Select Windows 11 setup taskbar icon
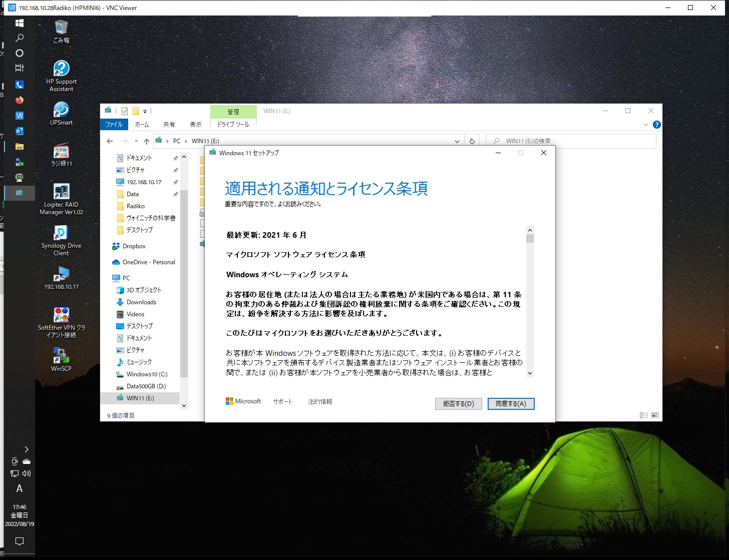 20,193
